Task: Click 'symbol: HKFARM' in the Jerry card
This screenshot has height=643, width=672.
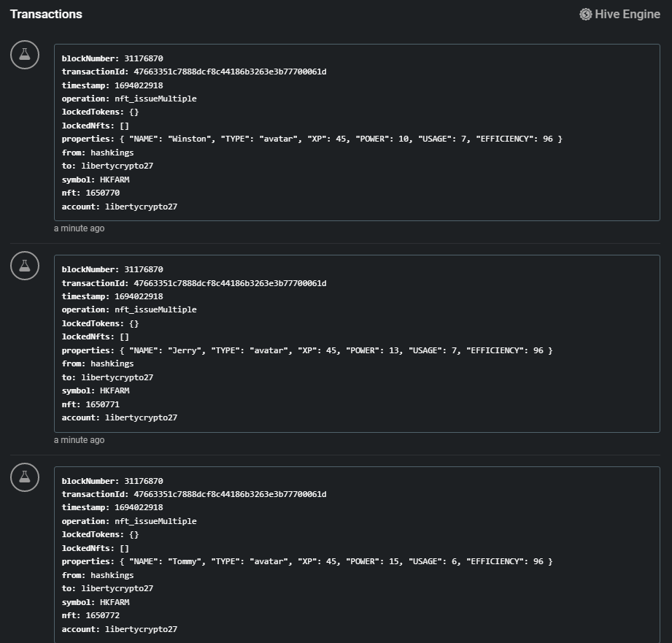Action: 96,390
